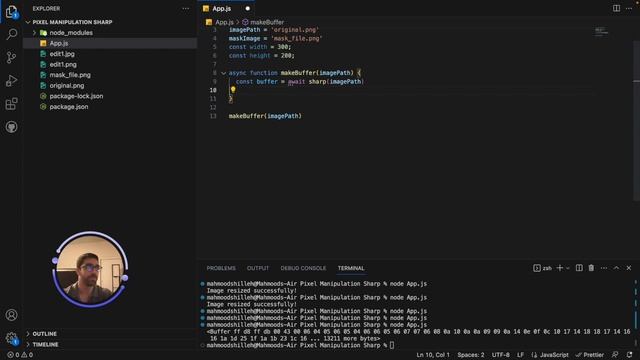
Task: Fold the makeBuffer function at line 8
Action: pos(223,73)
